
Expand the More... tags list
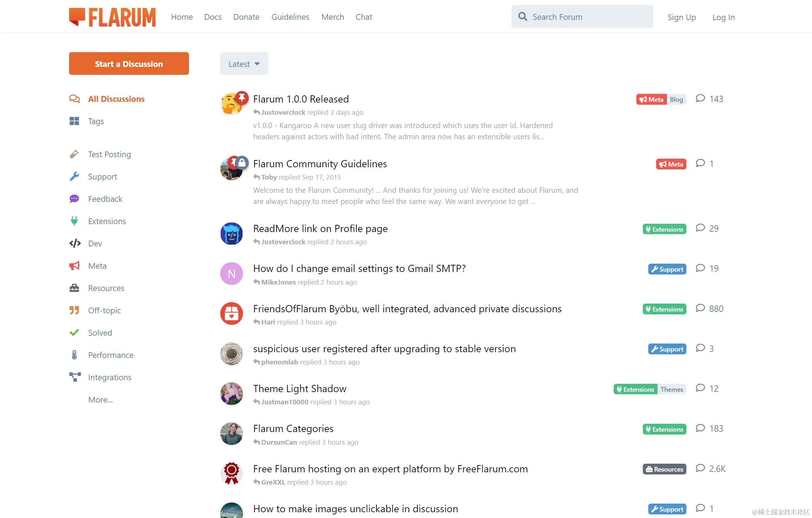coord(100,400)
